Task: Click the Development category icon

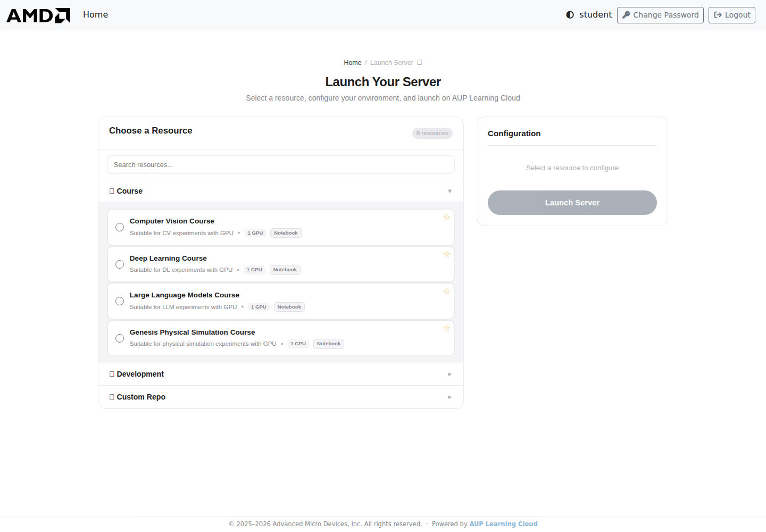Action: point(112,374)
